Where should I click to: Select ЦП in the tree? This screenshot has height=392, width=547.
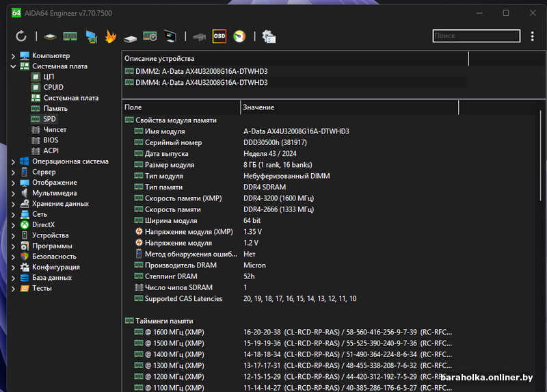(49, 77)
